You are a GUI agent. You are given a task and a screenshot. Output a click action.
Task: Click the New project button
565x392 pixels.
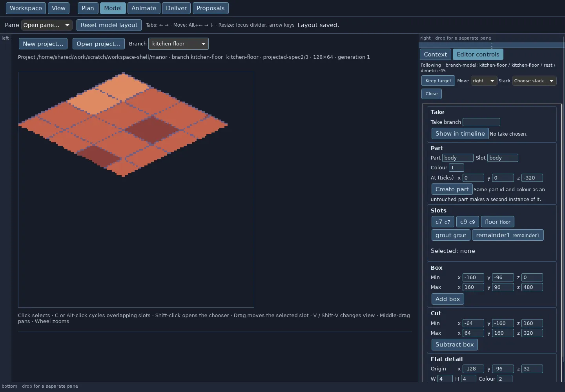[43, 44]
